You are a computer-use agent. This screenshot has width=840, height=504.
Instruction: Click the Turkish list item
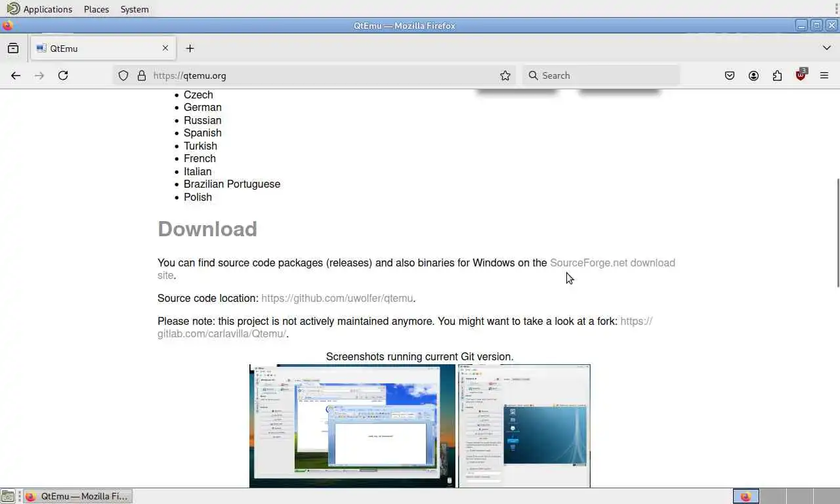click(200, 146)
